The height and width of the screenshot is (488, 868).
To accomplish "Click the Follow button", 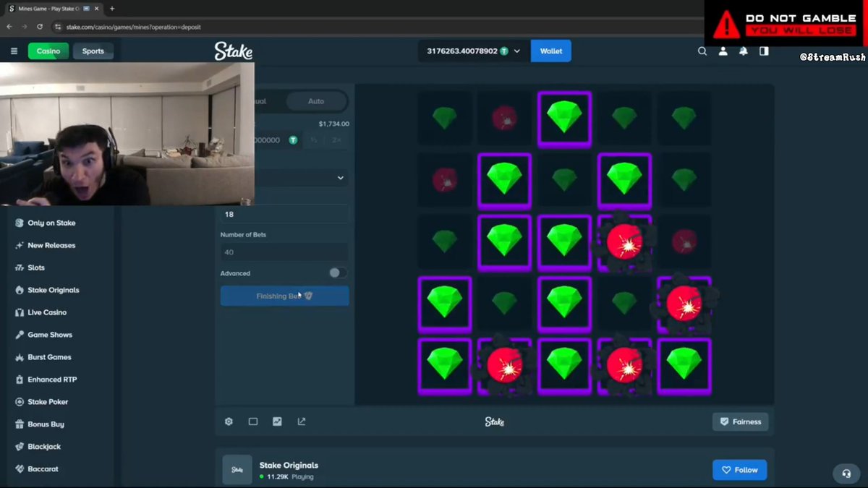I will pyautogui.click(x=739, y=470).
